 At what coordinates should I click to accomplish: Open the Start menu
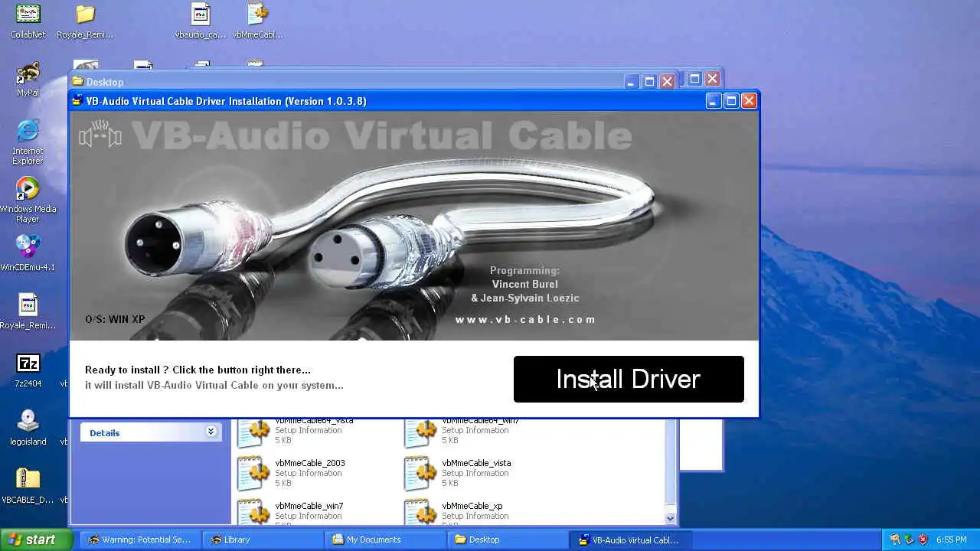coord(36,540)
